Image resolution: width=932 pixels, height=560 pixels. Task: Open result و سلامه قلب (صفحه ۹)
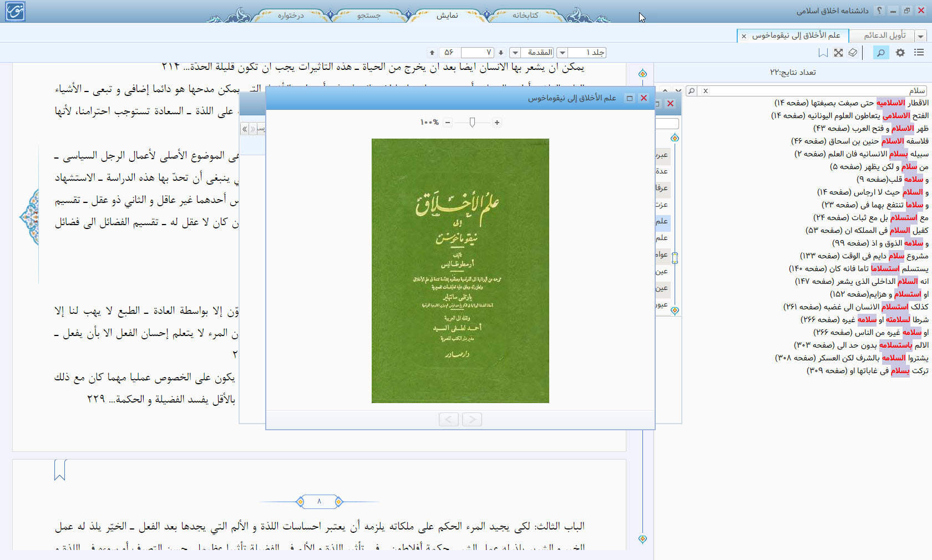tap(892, 180)
